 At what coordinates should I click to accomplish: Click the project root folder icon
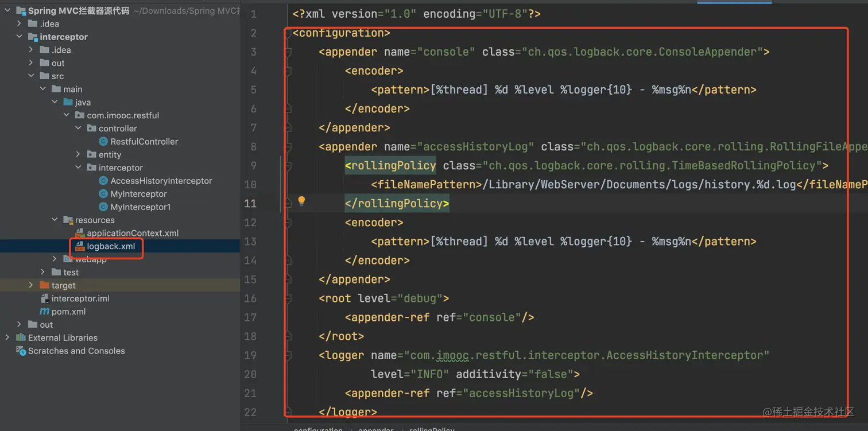[21, 11]
